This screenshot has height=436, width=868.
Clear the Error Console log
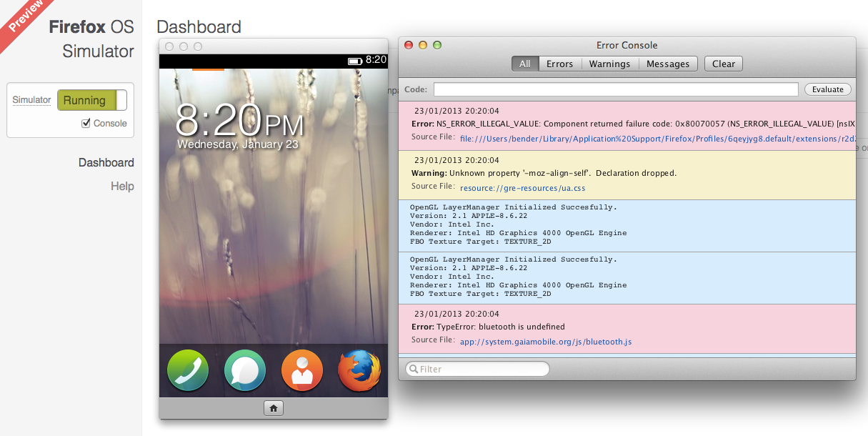click(x=724, y=64)
